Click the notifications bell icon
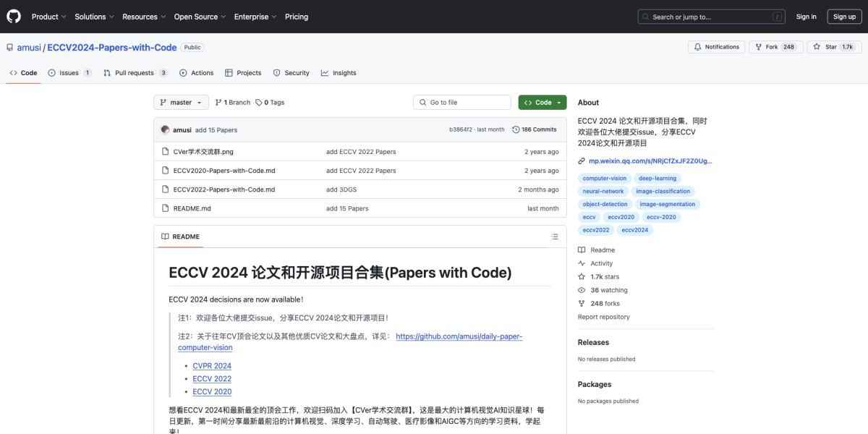This screenshot has width=868, height=434. click(x=699, y=46)
